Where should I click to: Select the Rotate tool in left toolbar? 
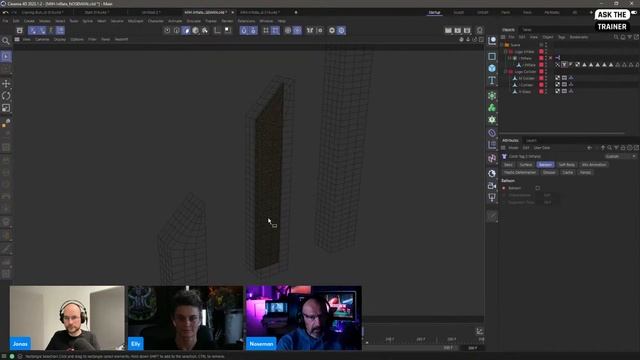pyautogui.click(x=6, y=96)
